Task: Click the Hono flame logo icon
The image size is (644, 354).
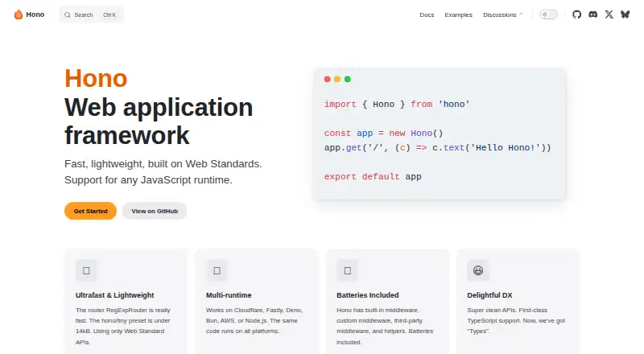Action: [19, 14]
